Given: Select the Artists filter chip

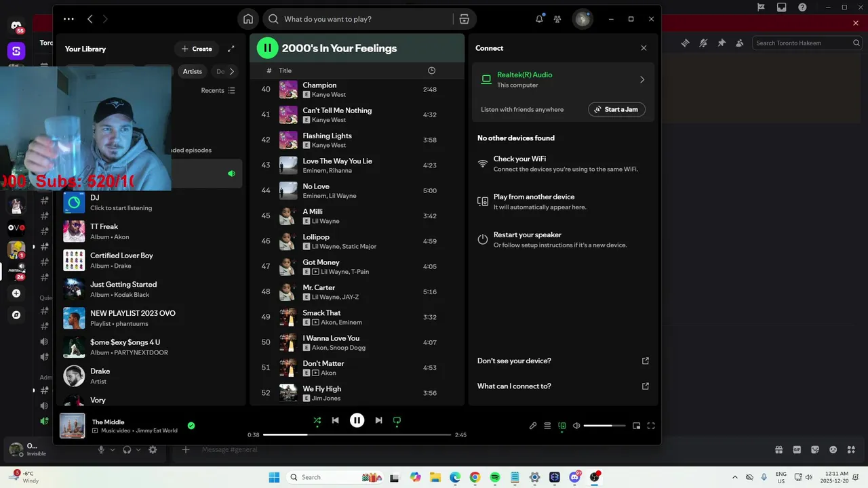Looking at the screenshot, I should [192, 71].
